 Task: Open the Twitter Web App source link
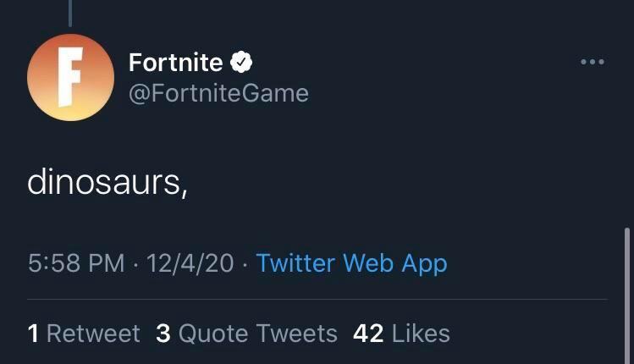(351, 263)
